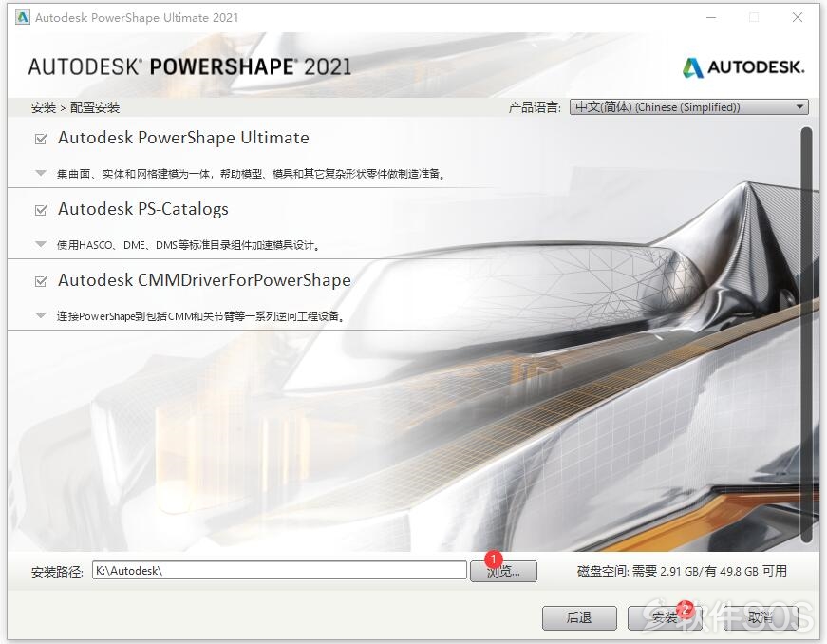827x644 pixels.
Task: Click the 安装 install button
Action: pos(665,617)
